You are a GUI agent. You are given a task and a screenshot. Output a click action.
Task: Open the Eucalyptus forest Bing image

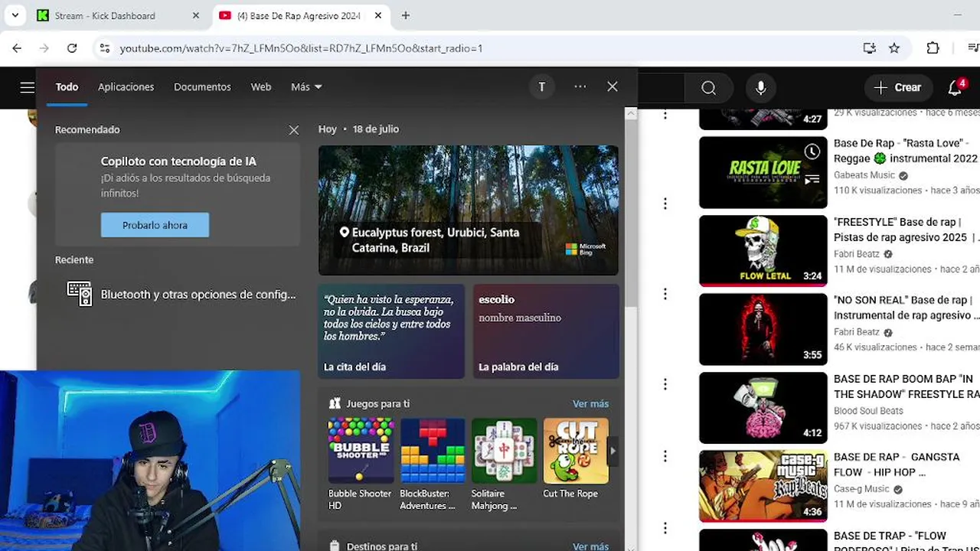click(x=469, y=210)
